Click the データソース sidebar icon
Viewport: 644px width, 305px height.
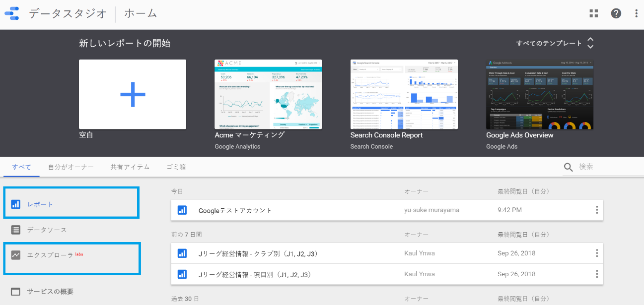pos(15,230)
